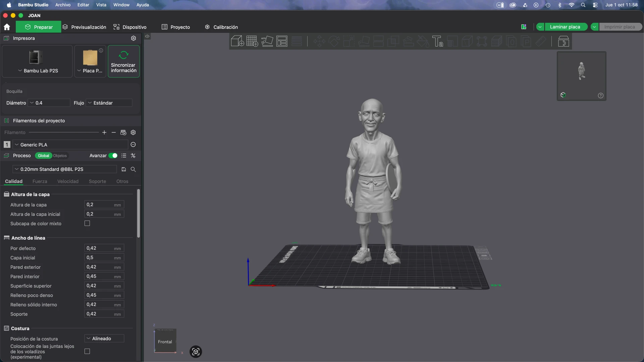Select the Auto orient tool

coord(267,41)
